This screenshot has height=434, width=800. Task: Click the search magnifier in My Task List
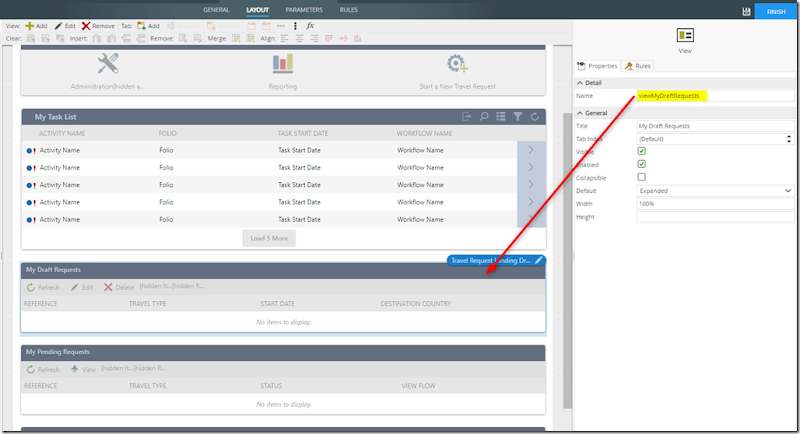[484, 117]
